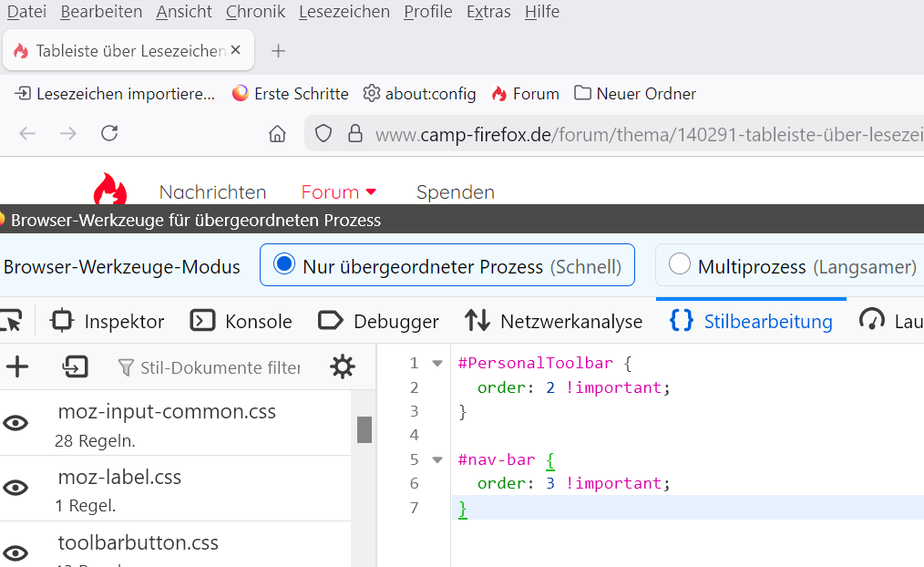Click the browser reload button
The width and height of the screenshot is (924, 567).
pos(109,134)
